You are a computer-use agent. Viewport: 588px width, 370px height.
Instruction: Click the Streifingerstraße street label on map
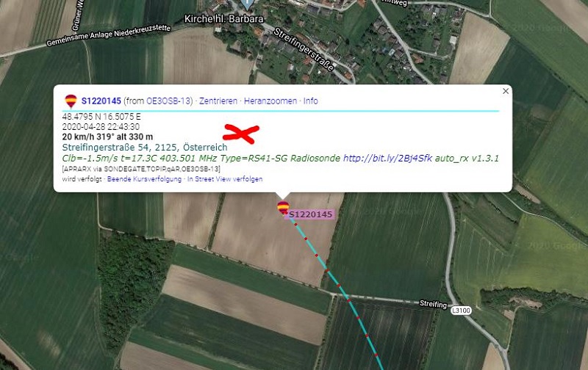[304, 49]
